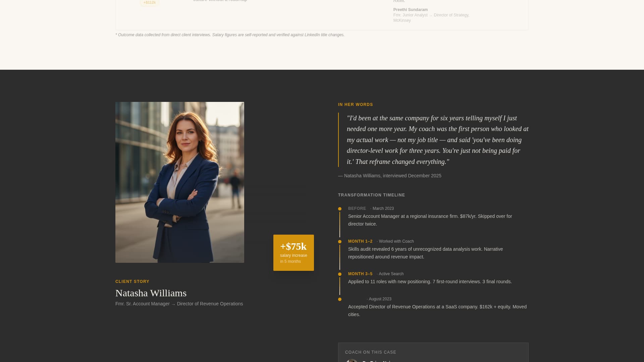Click the BEFORE label in the timeline
644x362 pixels.
click(357, 208)
